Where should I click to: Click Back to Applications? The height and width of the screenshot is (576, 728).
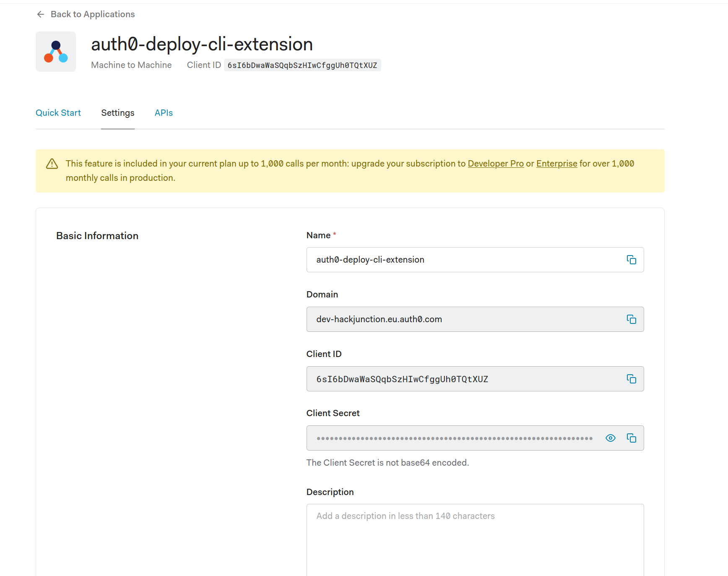(x=93, y=14)
